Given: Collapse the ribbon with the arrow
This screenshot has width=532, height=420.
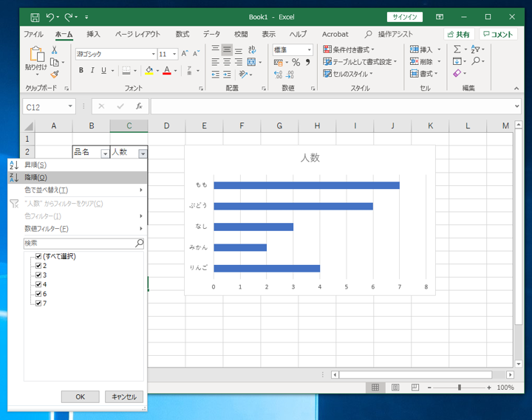Looking at the screenshot, I should 516,88.
